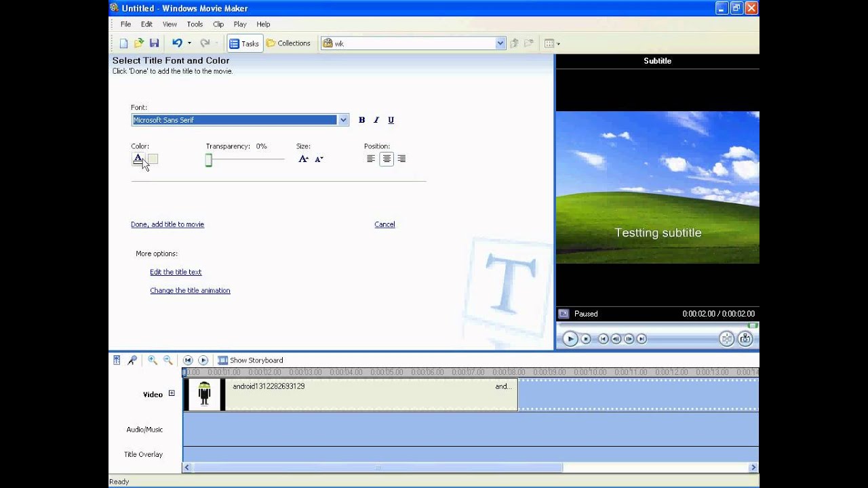868x488 pixels.
Task: Zoom out on the timeline
Action: [x=167, y=360]
